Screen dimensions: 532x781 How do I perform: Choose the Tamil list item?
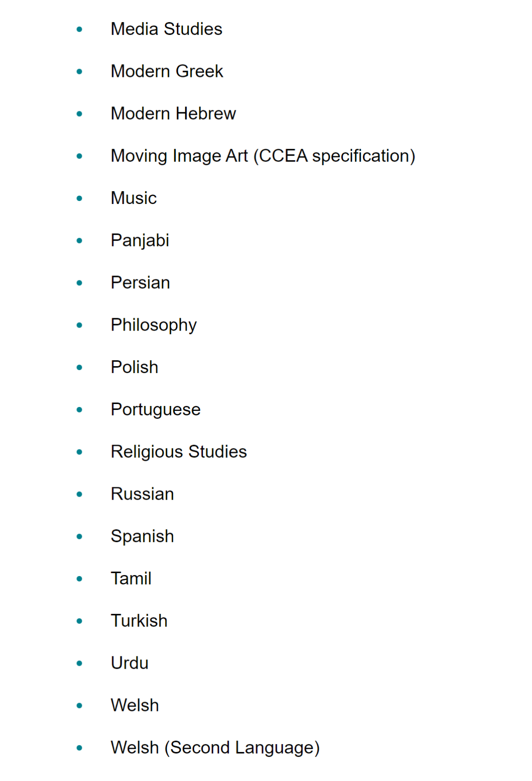tap(131, 579)
